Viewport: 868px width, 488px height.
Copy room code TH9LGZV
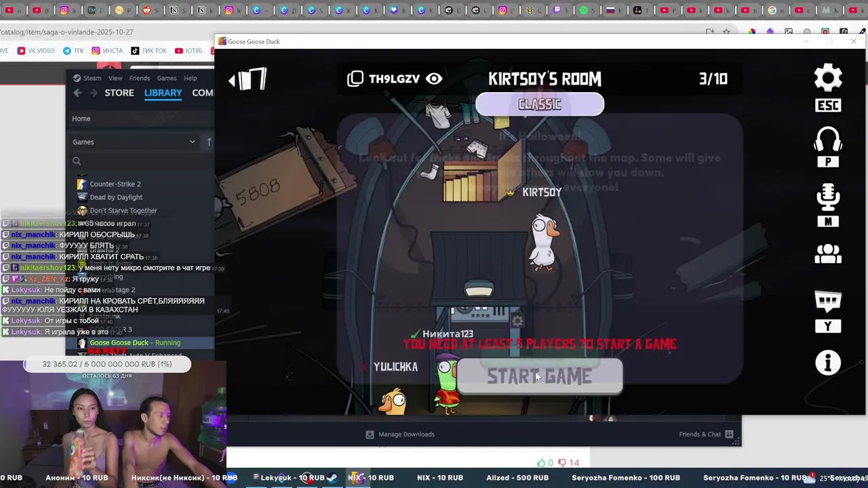click(x=355, y=79)
